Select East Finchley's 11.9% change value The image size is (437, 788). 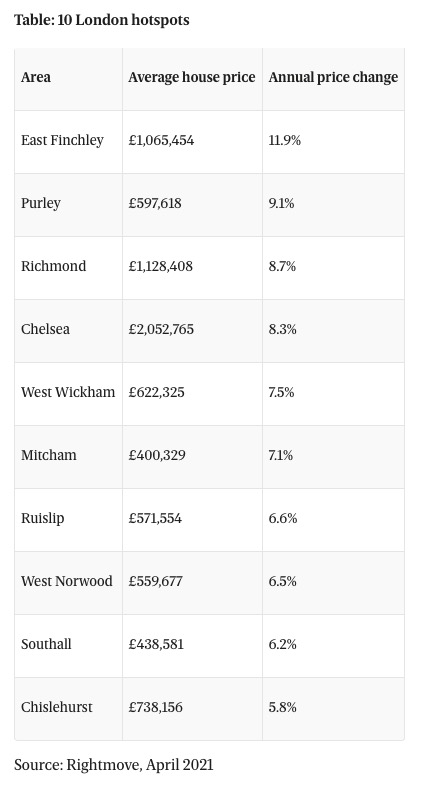point(284,140)
